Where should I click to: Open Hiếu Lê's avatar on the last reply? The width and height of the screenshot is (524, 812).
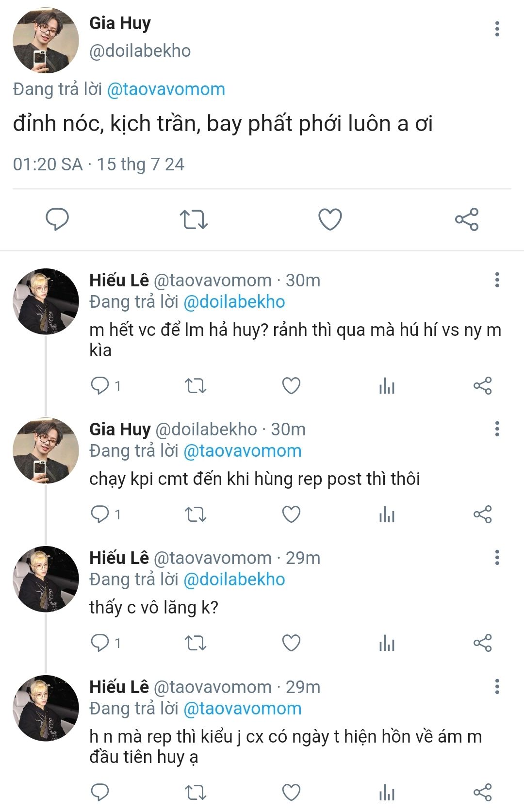coord(46,708)
